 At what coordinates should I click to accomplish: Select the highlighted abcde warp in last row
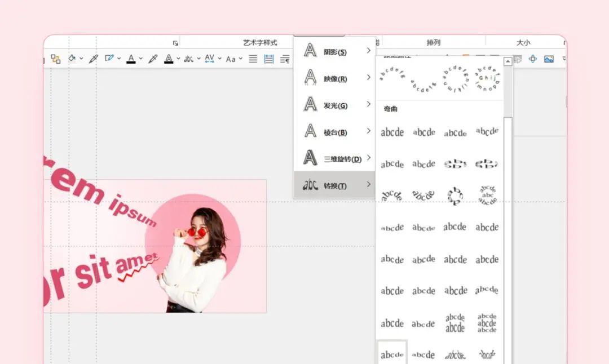[x=392, y=352]
